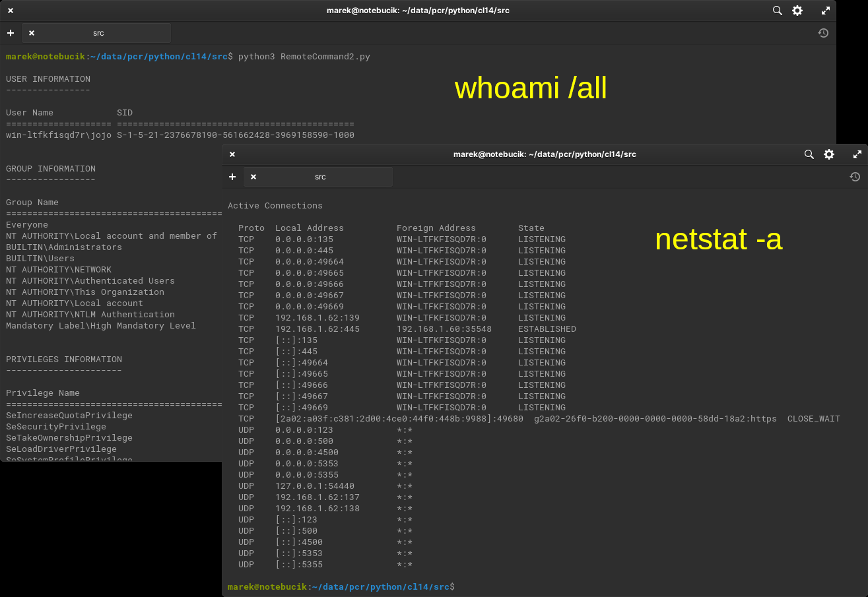This screenshot has width=868, height=597.
Task: Select the src tab in whoami terminal
Action: click(98, 33)
